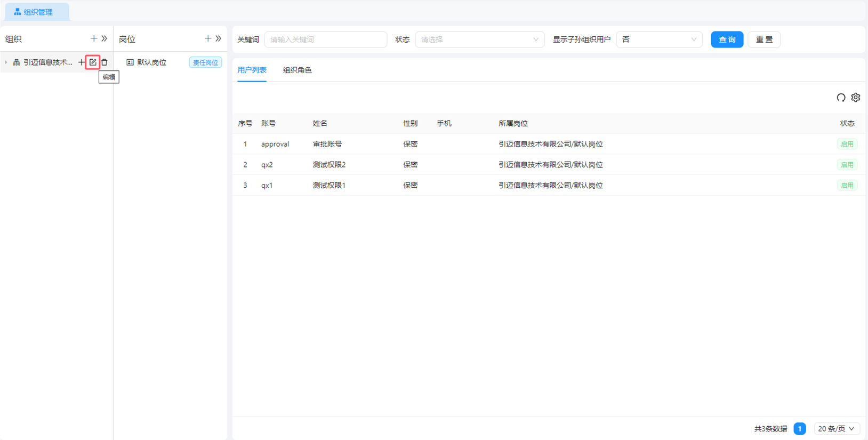This screenshot has width=868, height=440.
Task: Go to page 1 in pagination
Action: pos(799,429)
